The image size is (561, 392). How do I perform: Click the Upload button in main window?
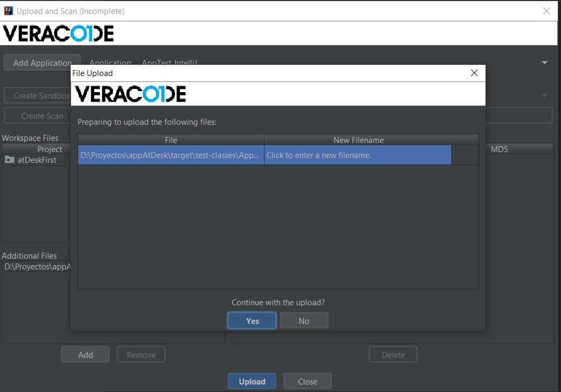pos(252,381)
